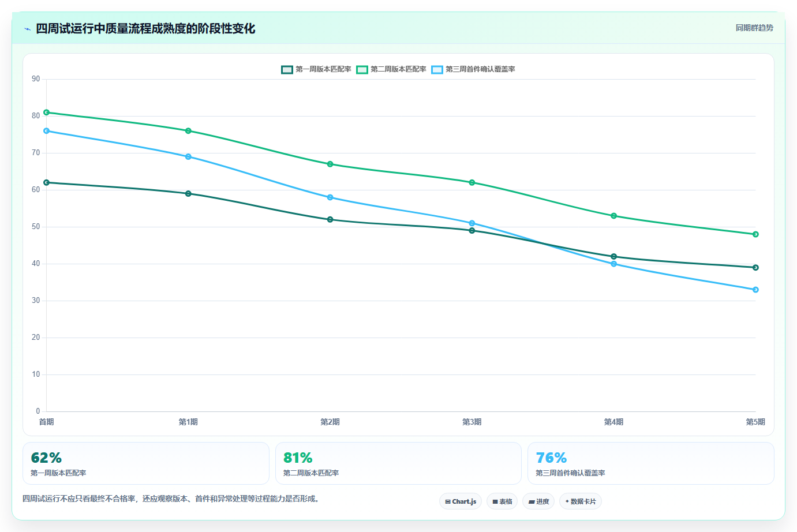This screenshot has width=797, height=532.
Task: Click the 90 y-axis tick label
Action: tap(36, 79)
